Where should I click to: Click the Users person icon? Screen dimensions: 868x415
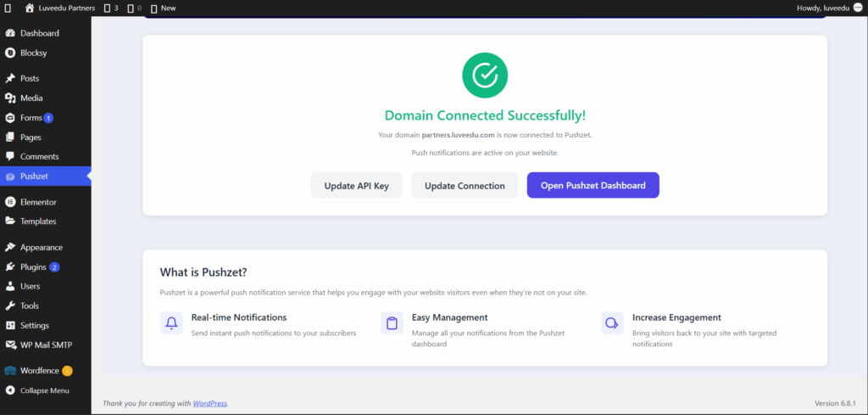point(10,287)
